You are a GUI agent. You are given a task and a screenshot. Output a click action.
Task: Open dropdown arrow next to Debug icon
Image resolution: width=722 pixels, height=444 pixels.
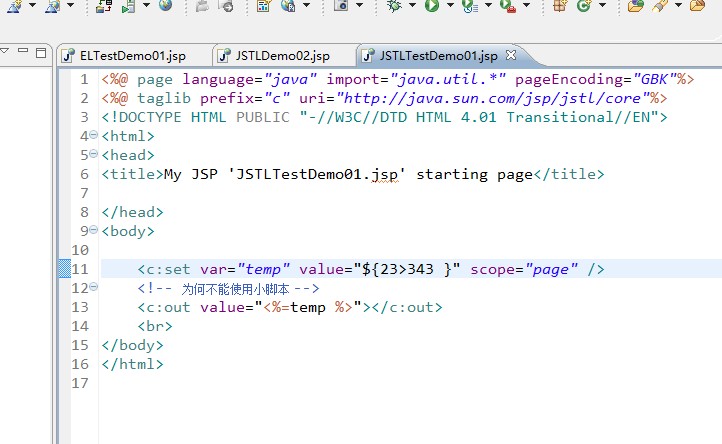[414, 7]
